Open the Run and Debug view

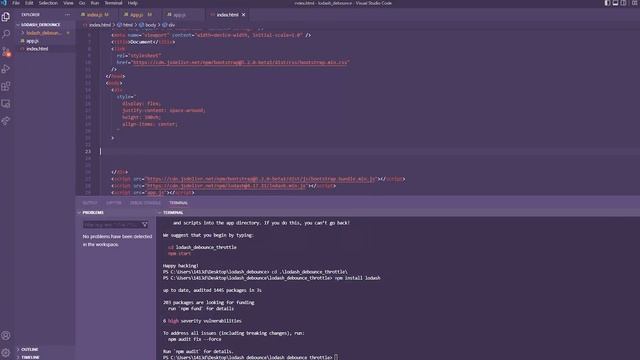tap(6, 69)
